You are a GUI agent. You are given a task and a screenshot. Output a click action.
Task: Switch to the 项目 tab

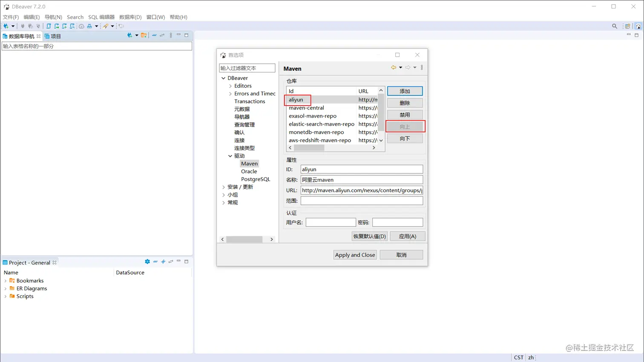pyautogui.click(x=53, y=36)
